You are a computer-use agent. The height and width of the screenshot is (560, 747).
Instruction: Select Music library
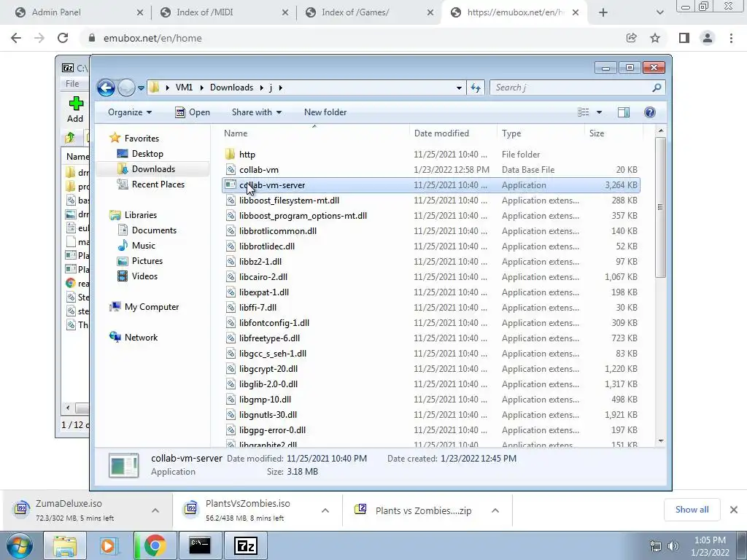coord(144,246)
